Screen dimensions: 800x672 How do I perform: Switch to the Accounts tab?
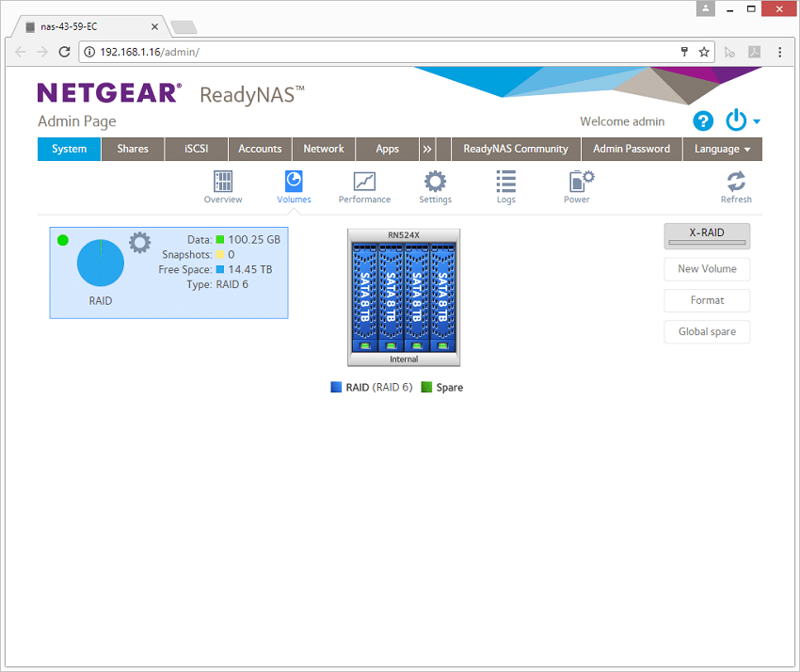(x=260, y=149)
